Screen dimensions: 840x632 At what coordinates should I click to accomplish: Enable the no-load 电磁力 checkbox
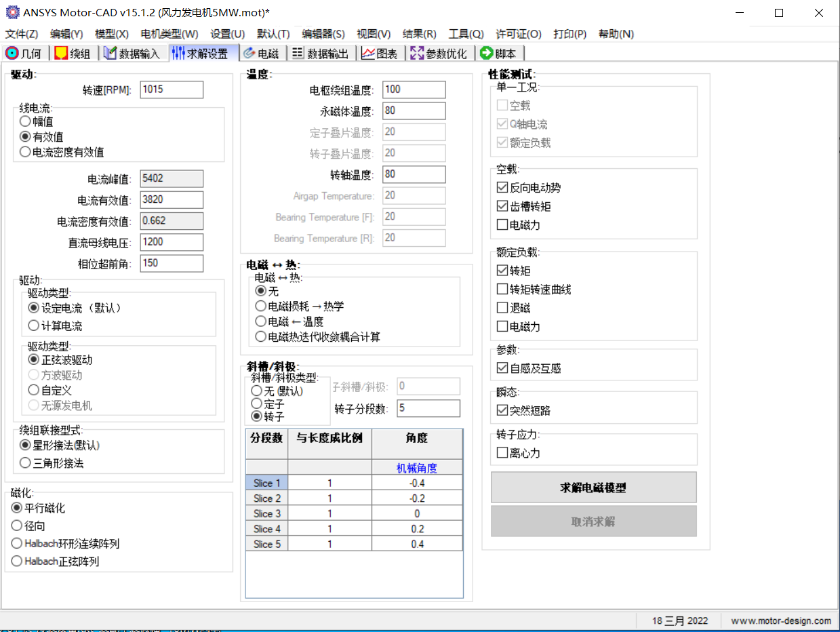[x=502, y=224]
